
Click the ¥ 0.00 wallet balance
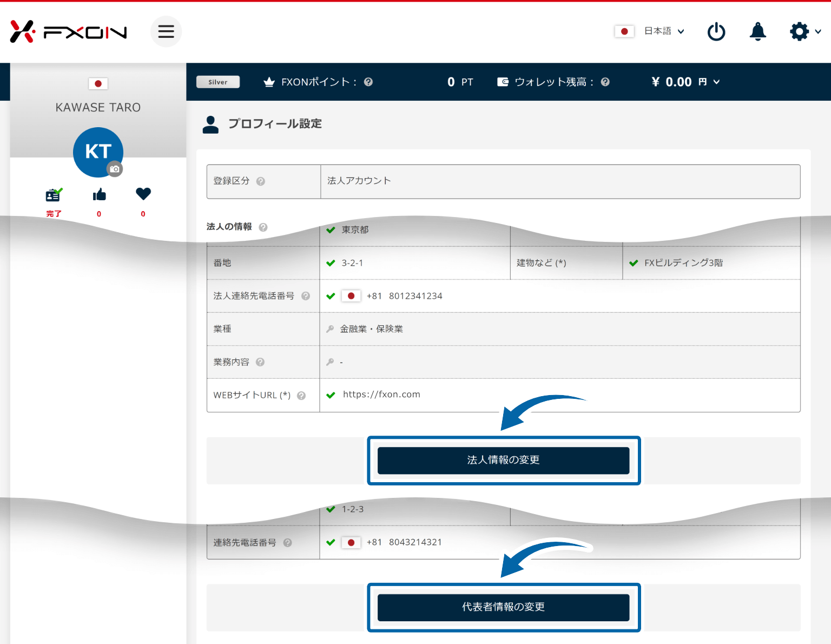(672, 82)
